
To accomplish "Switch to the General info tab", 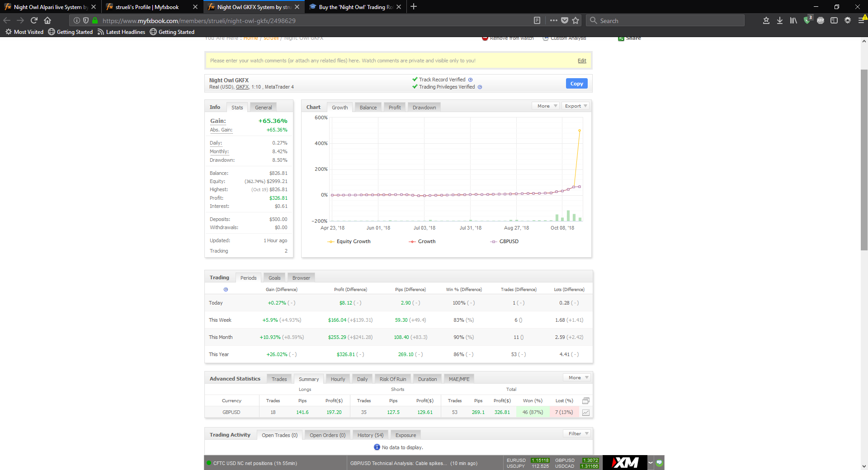I will [263, 108].
